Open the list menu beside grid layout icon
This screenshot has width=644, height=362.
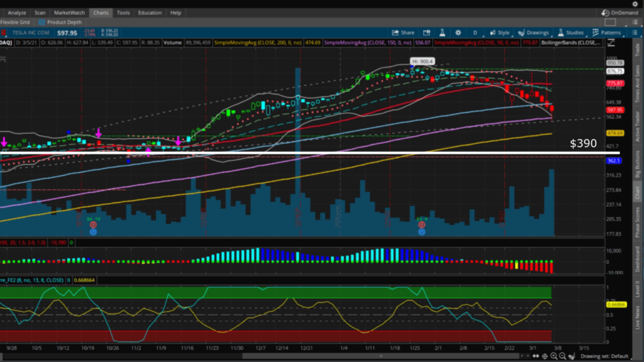(635, 22)
